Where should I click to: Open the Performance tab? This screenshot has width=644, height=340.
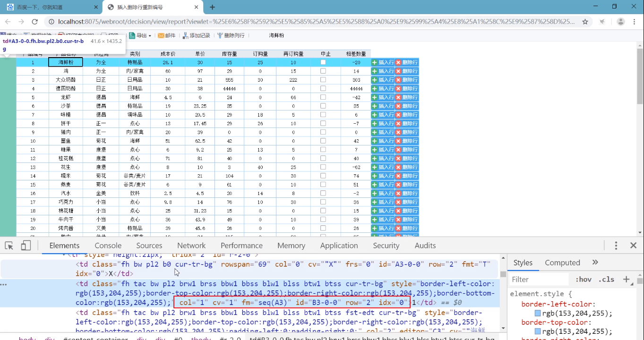point(241,246)
